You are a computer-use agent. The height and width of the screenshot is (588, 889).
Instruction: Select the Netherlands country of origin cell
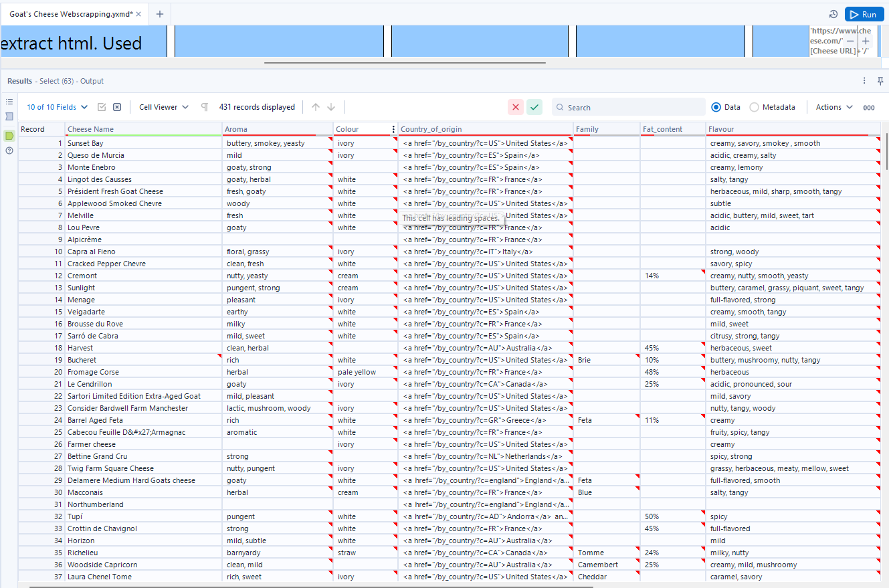486,456
